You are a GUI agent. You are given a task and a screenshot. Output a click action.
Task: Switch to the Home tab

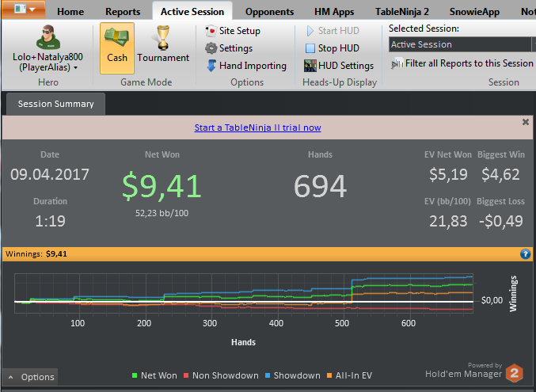point(70,12)
